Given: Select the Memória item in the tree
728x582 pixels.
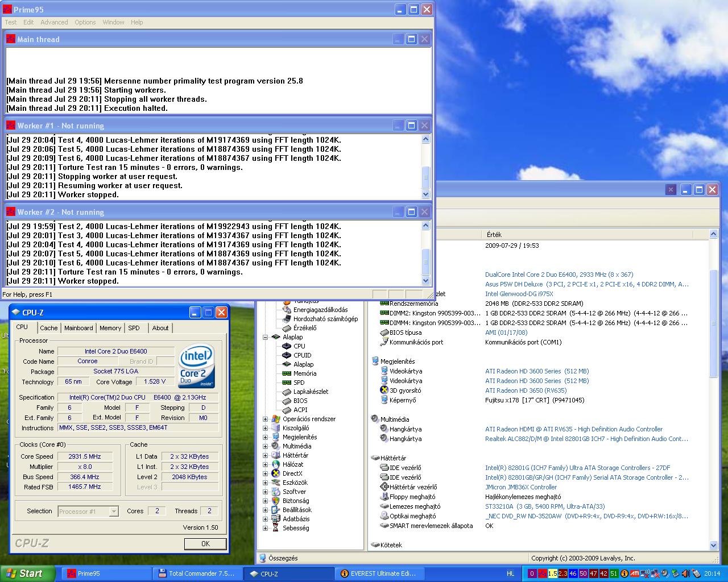Looking at the screenshot, I should click(x=304, y=373).
